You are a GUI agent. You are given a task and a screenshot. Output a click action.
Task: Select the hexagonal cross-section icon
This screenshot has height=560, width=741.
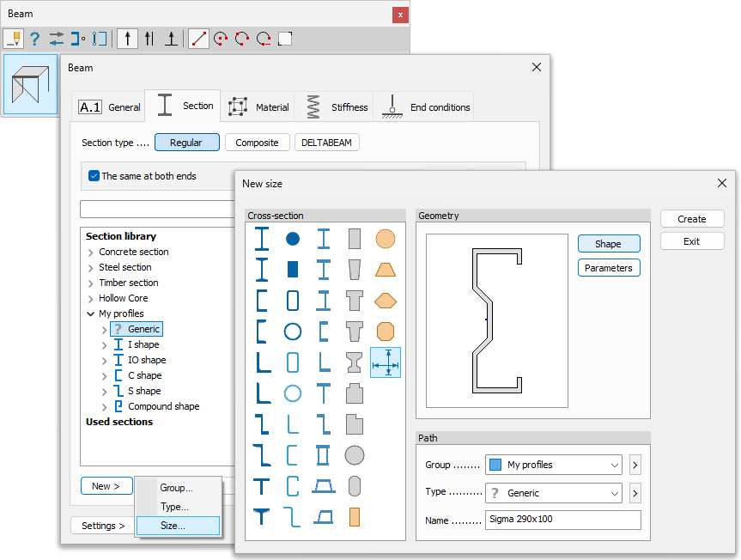386,301
